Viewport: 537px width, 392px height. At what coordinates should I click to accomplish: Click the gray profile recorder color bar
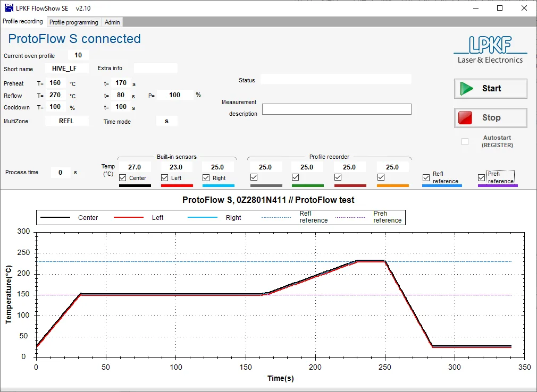[x=266, y=186]
